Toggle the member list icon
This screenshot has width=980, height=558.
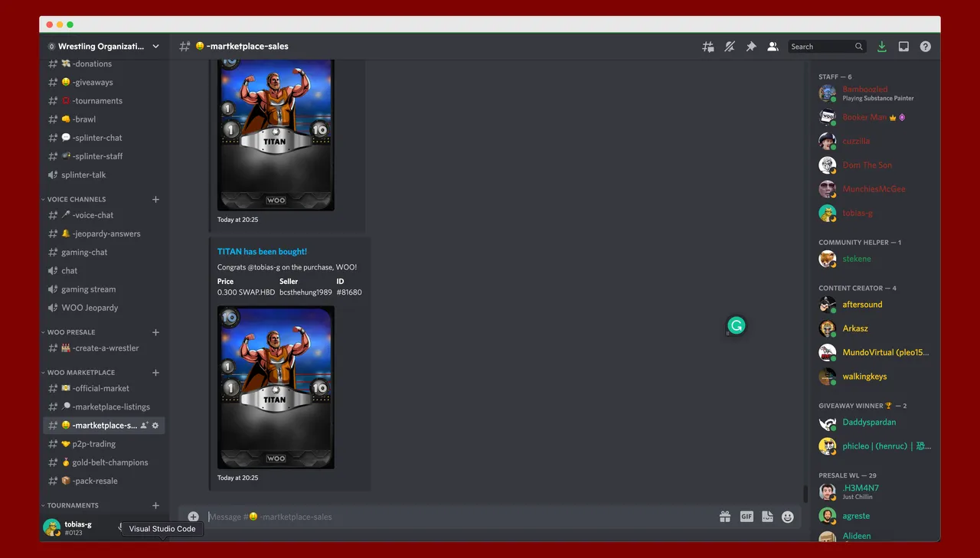click(x=773, y=47)
